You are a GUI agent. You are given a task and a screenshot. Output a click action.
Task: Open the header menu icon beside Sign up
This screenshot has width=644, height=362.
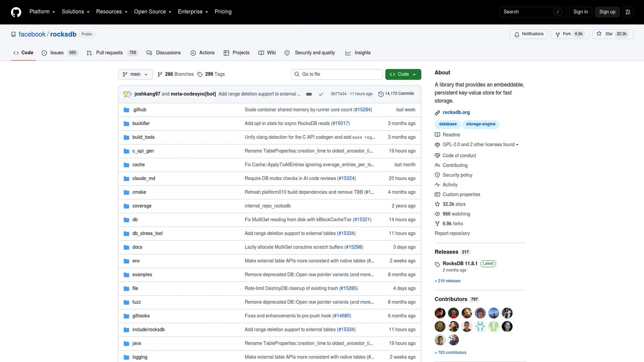point(628,12)
